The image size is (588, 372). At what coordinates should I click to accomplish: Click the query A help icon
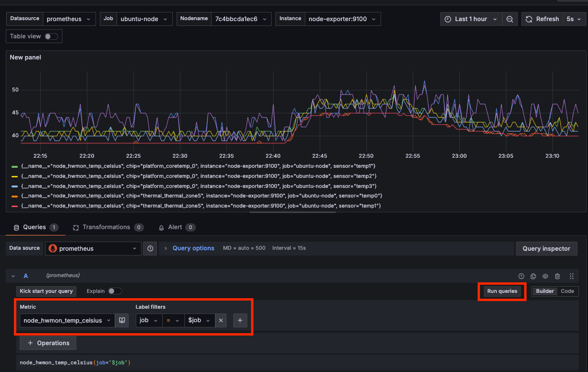[x=521, y=276]
